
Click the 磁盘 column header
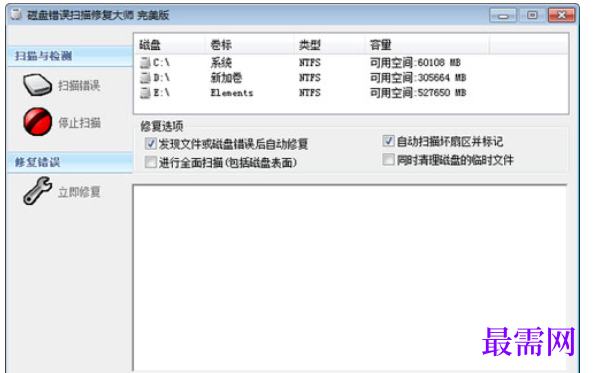point(170,45)
